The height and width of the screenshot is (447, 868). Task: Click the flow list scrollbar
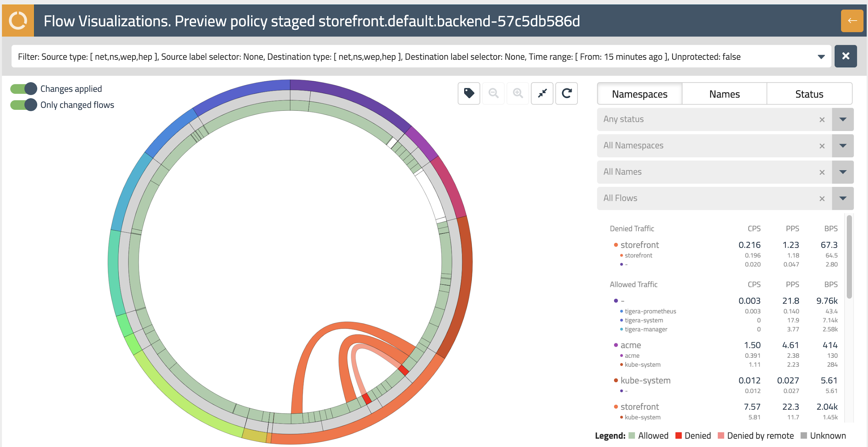(x=849, y=257)
